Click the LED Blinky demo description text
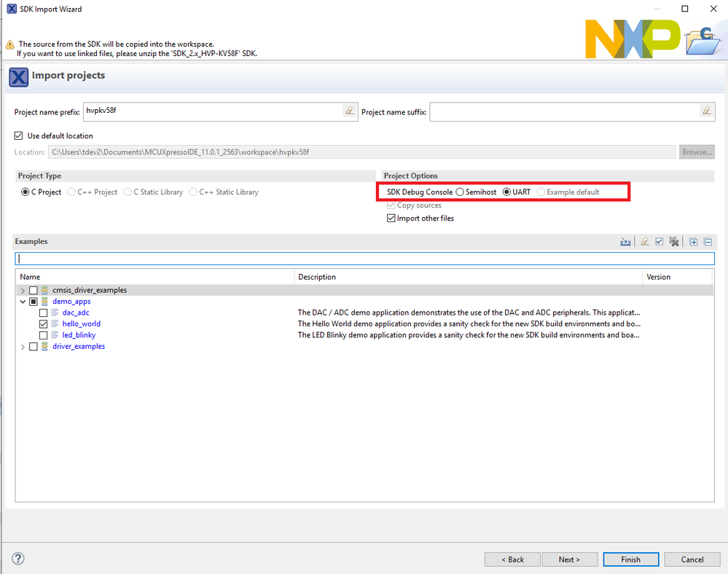The width and height of the screenshot is (728, 574). pos(469,334)
